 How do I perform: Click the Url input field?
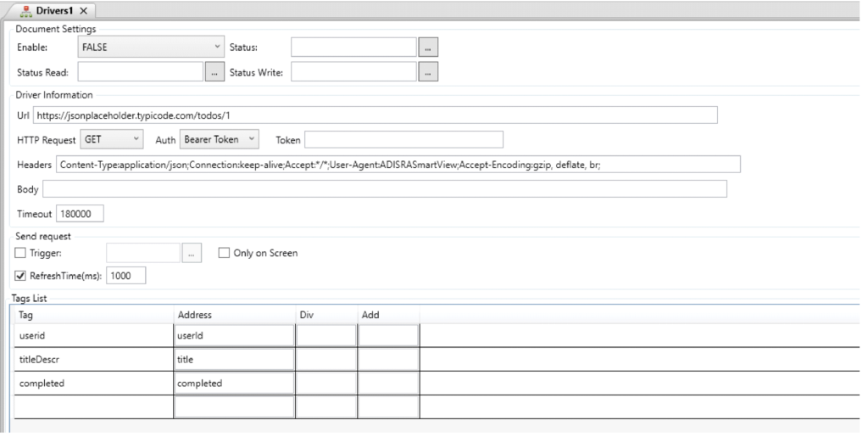pos(376,115)
